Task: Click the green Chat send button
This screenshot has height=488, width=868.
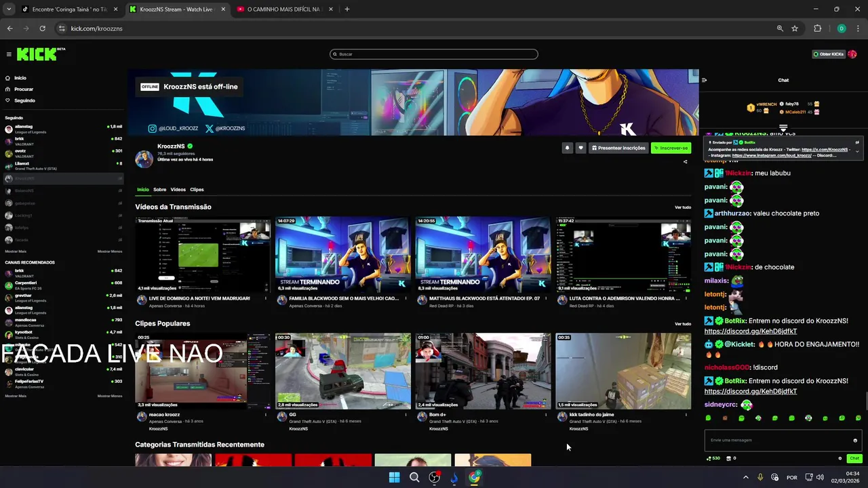Action: 854,459
